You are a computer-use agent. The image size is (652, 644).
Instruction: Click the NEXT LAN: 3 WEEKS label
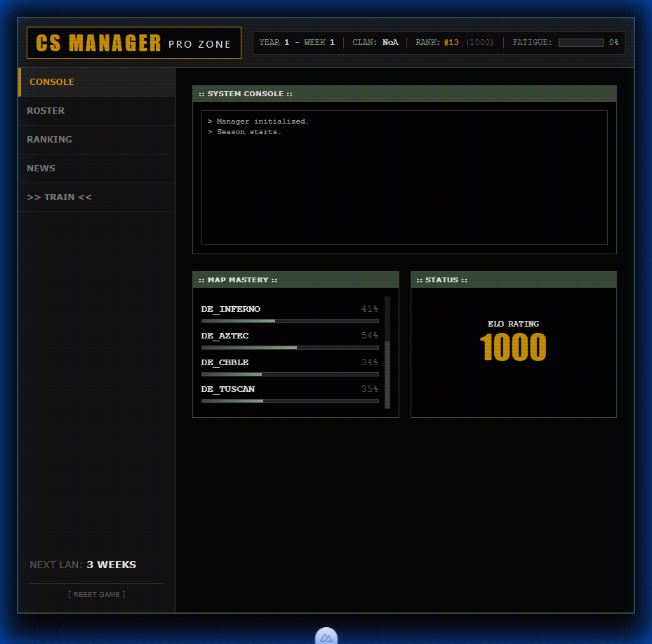(82, 565)
